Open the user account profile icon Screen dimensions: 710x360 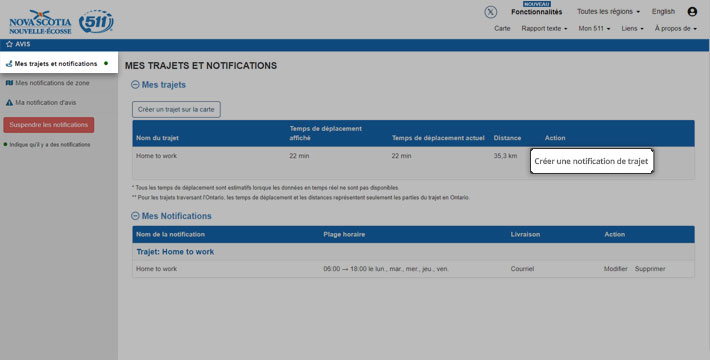coord(692,12)
